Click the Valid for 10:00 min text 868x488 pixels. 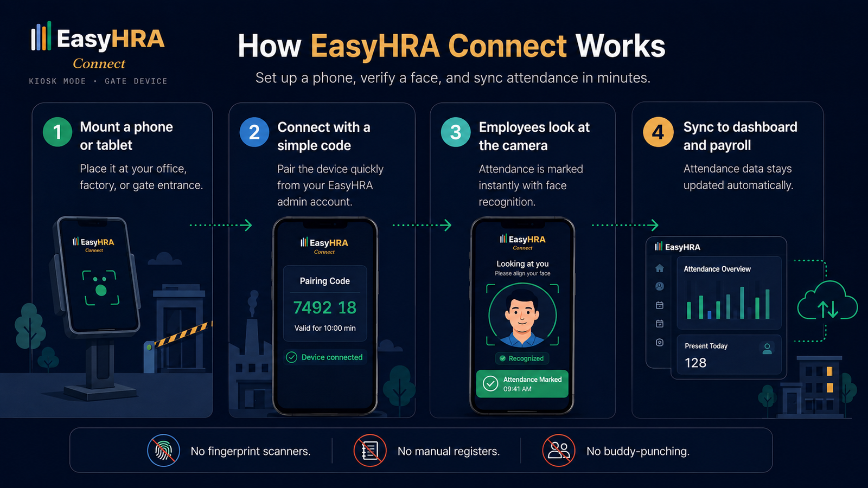(325, 328)
